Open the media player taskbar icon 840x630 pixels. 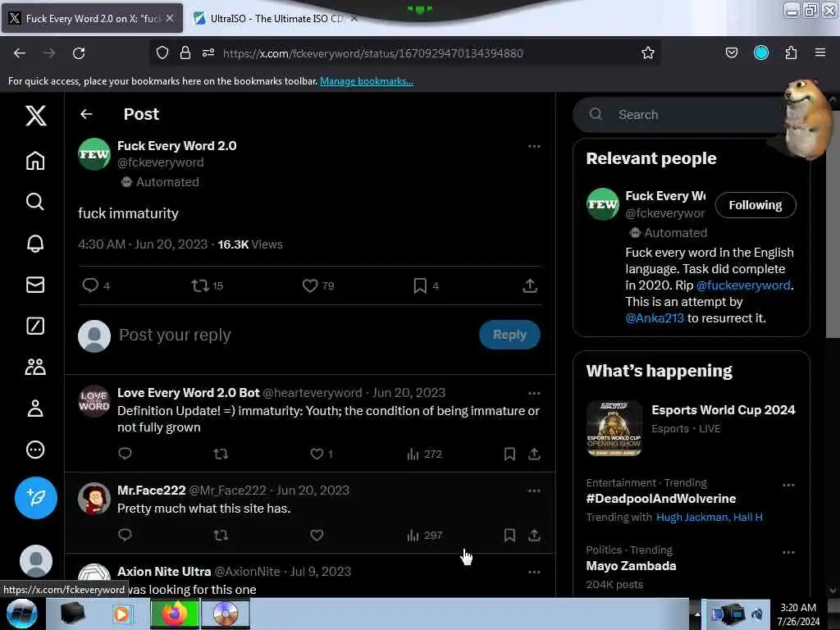pos(121,614)
